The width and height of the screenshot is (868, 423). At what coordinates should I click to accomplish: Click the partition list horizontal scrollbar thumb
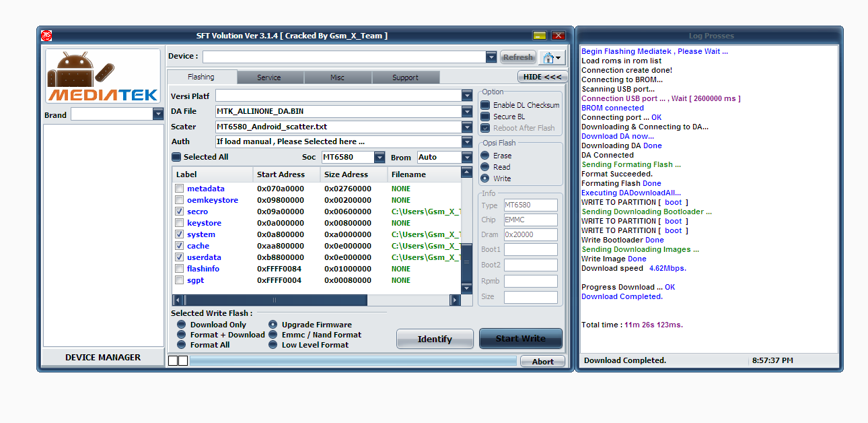pos(276,300)
